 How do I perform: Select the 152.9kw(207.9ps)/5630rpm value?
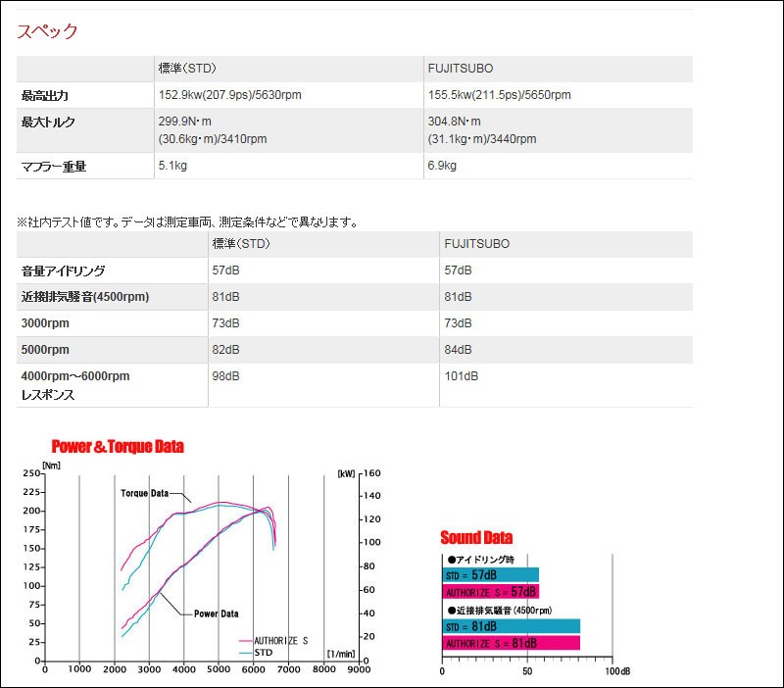230,95
